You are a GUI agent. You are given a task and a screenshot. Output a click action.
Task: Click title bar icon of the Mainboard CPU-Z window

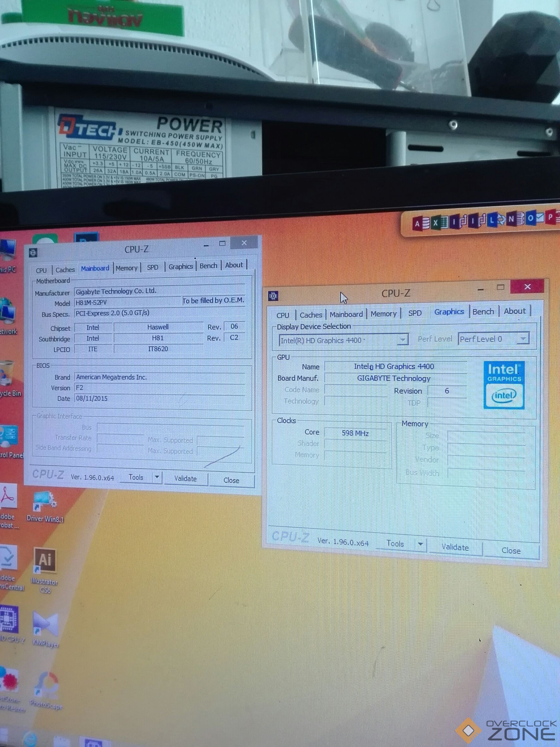(33, 252)
